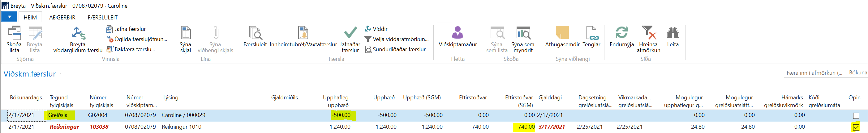
Task: Open Færsluleit search icon
Action: point(255,34)
